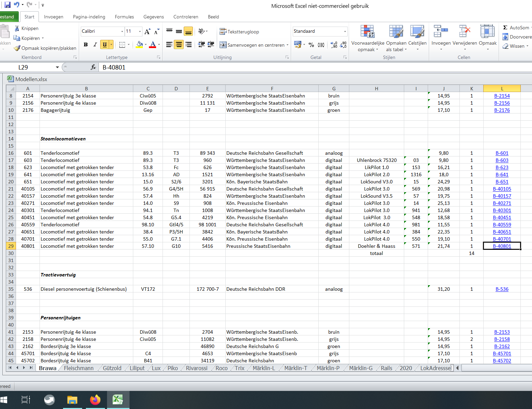Expand the Kopiëren dropdown arrow
Image resolution: width=532 pixels, height=409 pixels.
click(x=43, y=38)
